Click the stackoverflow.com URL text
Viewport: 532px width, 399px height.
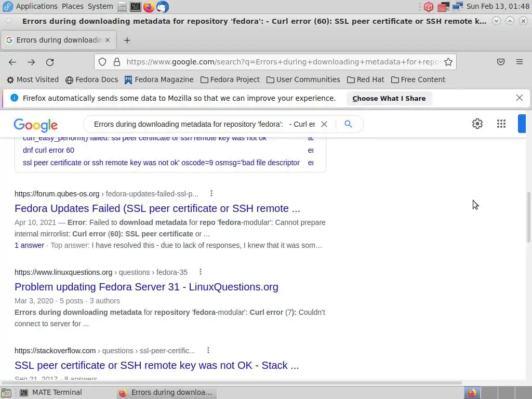55,351
